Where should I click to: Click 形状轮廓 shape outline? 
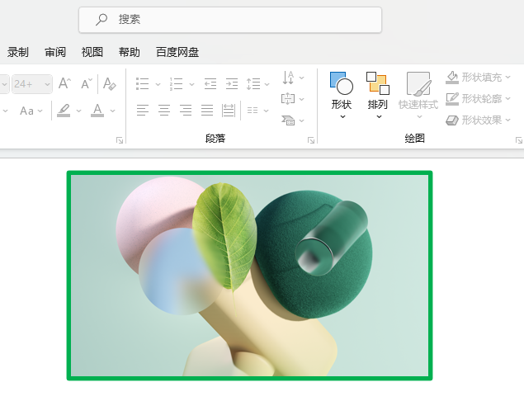(x=474, y=99)
